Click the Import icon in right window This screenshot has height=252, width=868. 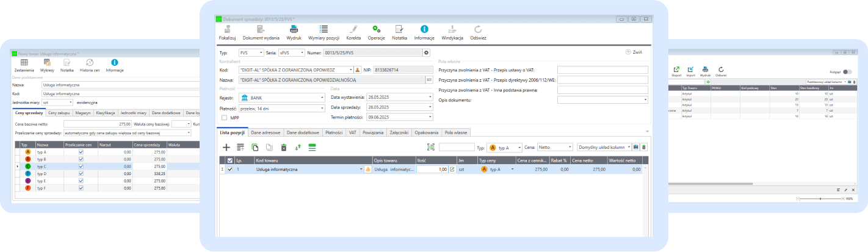(690, 70)
